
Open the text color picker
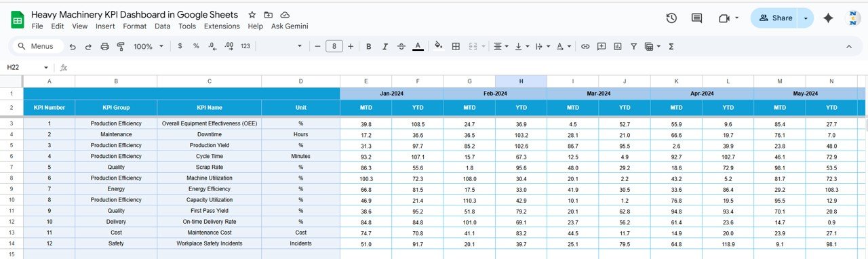coord(418,46)
